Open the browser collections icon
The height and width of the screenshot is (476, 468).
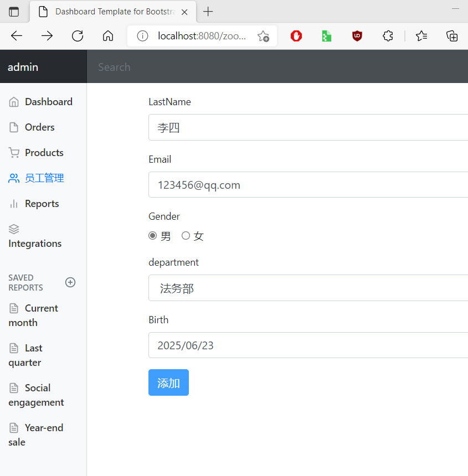tap(452, 36)
